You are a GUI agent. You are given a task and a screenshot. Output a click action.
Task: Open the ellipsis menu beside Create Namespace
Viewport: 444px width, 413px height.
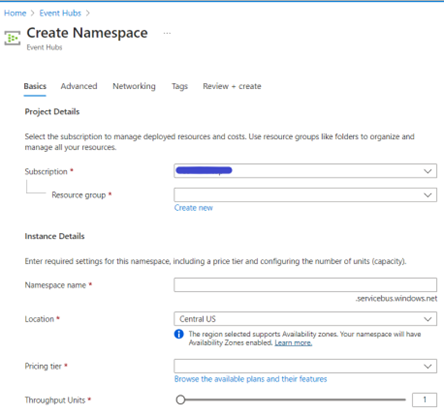click(x=167, y=33)
